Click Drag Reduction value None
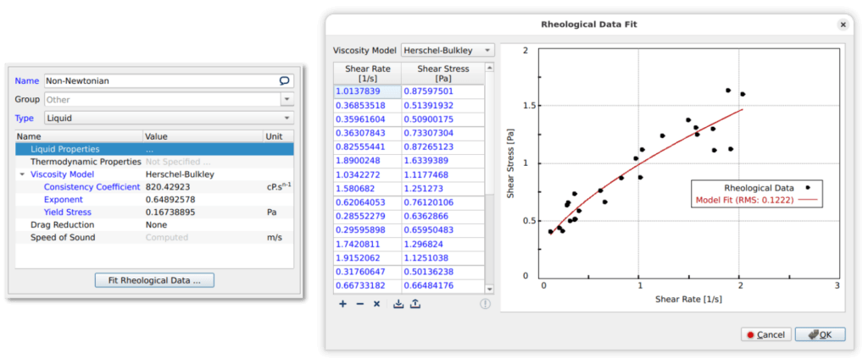This screenshot has height=364, width=868. click(156, 224)
